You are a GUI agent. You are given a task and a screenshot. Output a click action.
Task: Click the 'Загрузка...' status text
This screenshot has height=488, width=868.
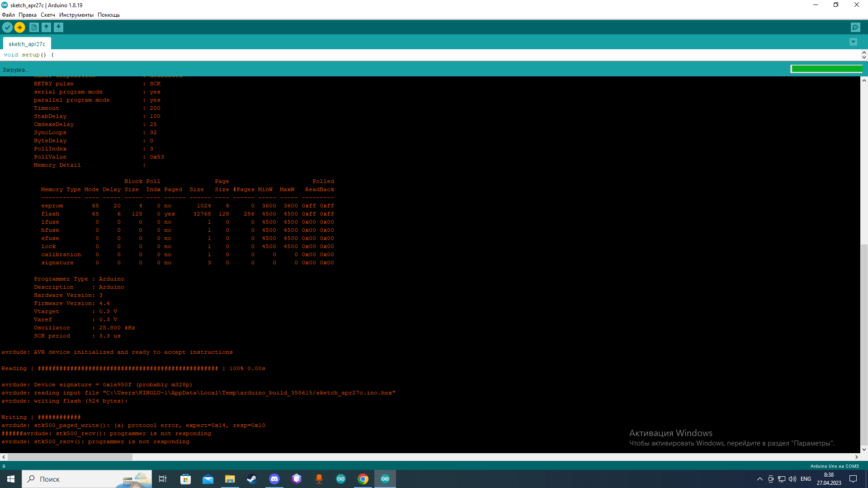15,70
